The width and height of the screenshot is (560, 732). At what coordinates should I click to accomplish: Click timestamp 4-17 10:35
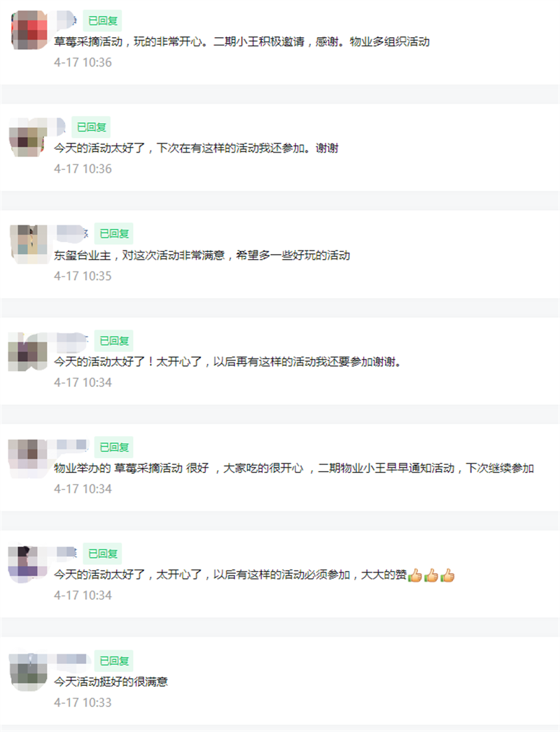point(83,276)
